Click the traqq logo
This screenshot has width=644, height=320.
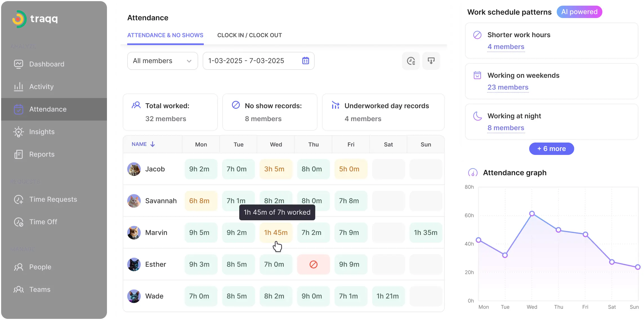(35, 19)
